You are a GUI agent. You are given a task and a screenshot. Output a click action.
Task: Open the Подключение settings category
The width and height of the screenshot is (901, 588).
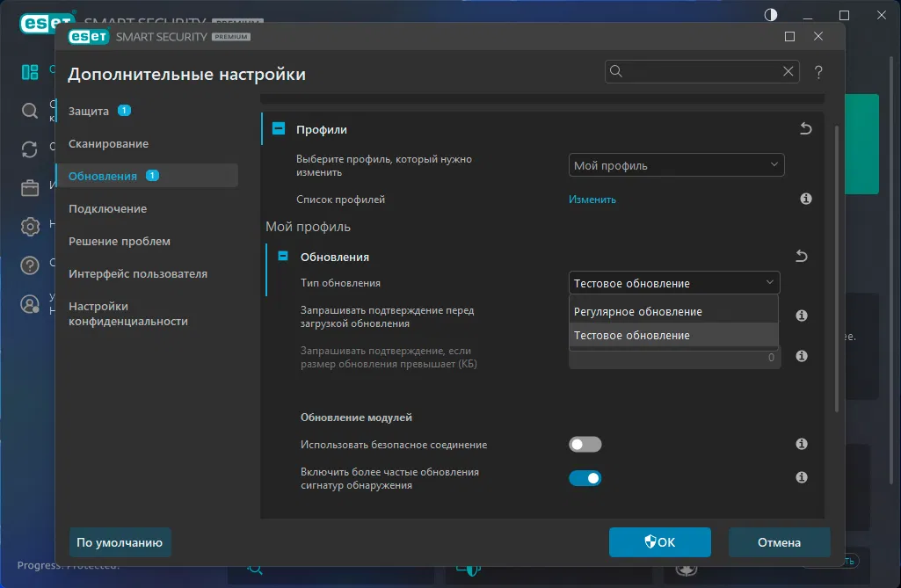click(x=107, y=208)
